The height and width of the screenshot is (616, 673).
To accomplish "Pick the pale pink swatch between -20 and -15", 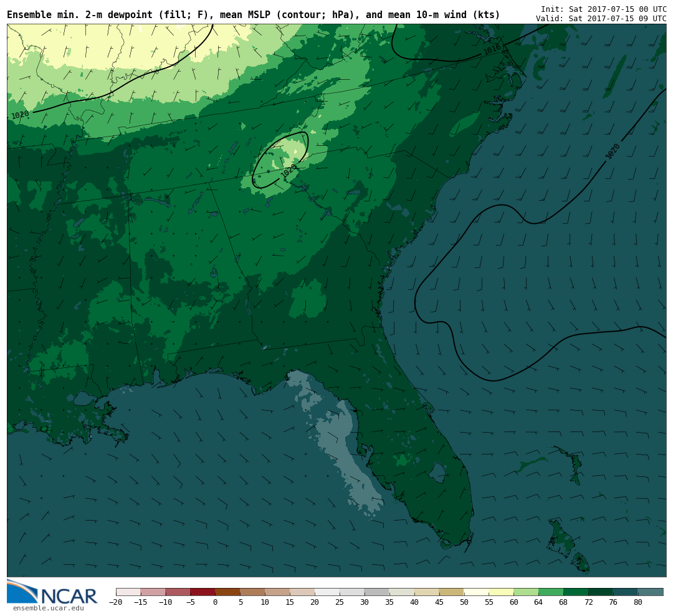I will (128, 592).
